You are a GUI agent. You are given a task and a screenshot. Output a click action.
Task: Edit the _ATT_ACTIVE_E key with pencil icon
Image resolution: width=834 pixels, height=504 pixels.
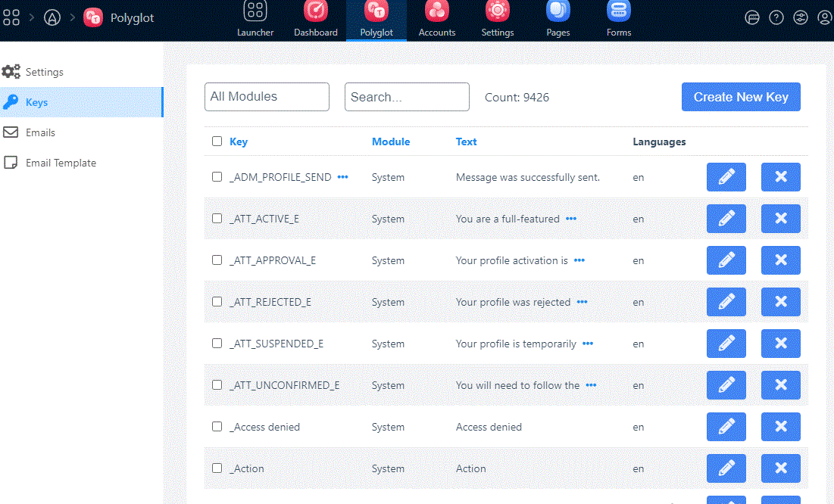click(726, 219)
